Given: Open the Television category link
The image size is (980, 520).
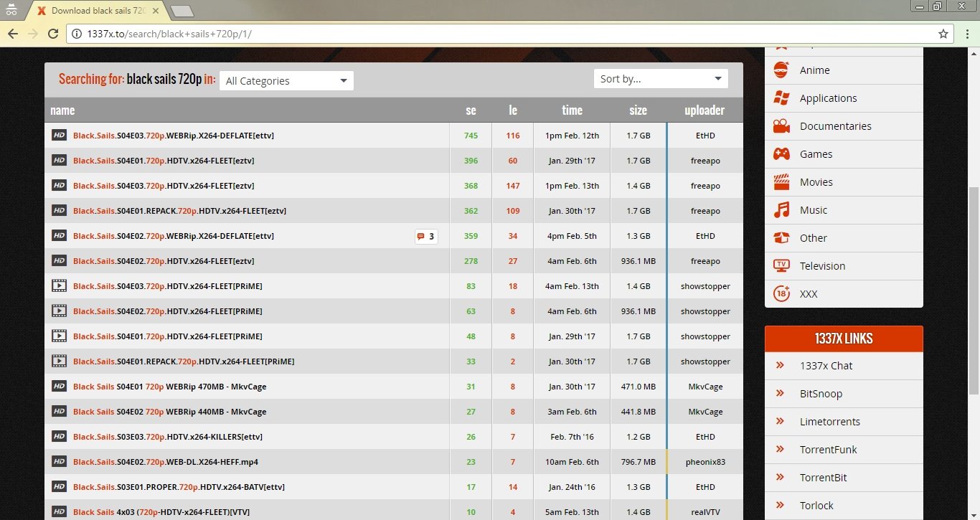Looking at the screenshot, I should click(822, 265).
